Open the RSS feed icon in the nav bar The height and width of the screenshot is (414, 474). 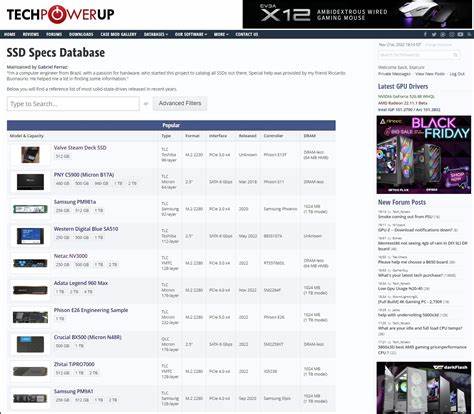pos(469,34)
